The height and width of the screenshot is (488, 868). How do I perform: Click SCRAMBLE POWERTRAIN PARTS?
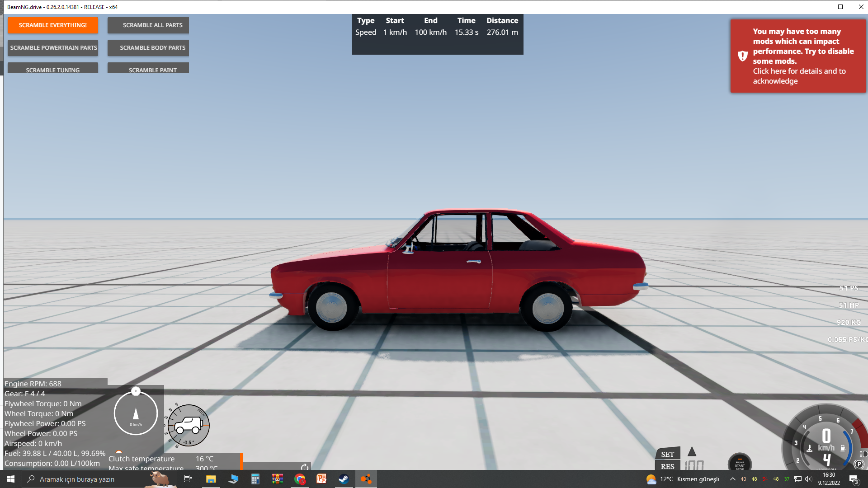pyautogui.click(x=53, y=48)
